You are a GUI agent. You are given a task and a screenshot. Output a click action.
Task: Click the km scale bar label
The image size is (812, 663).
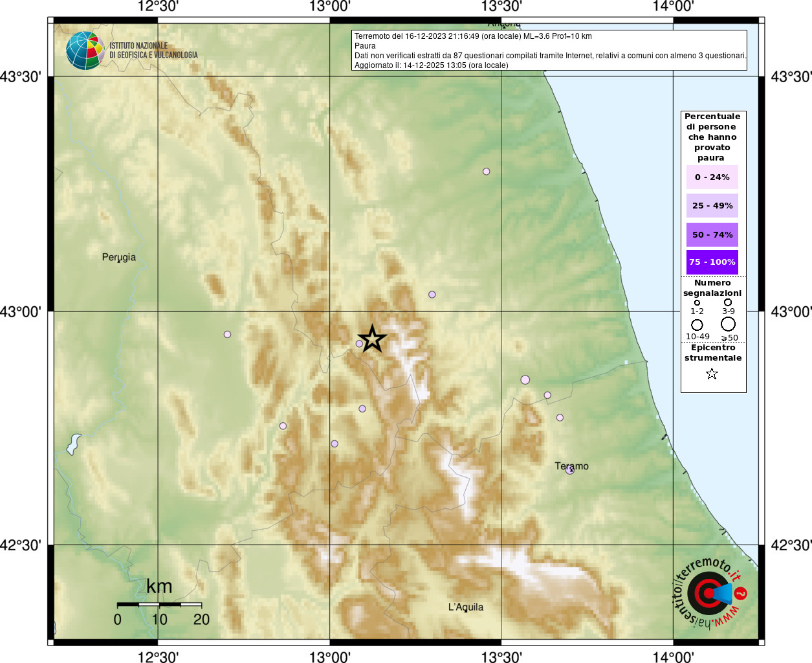point(159,587)
